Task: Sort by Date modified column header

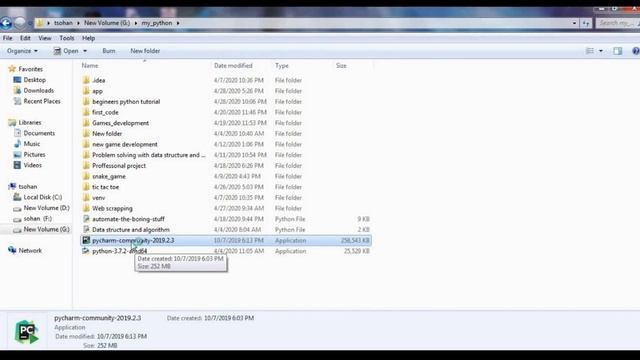Action: coord(233,65)
